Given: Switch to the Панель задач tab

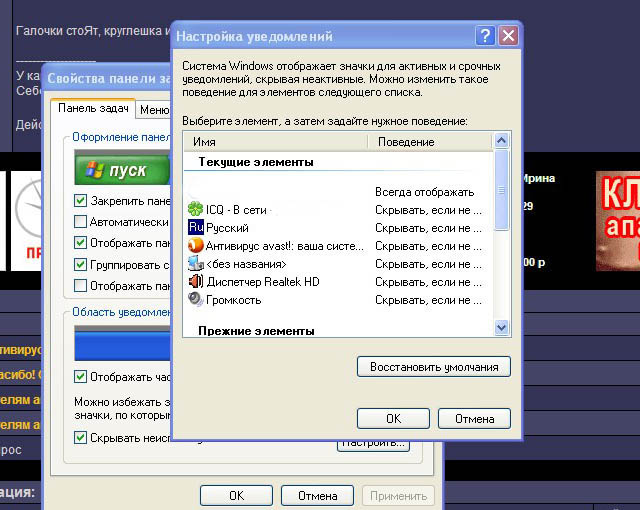Looking at the screenshot, I should point(93,110).
